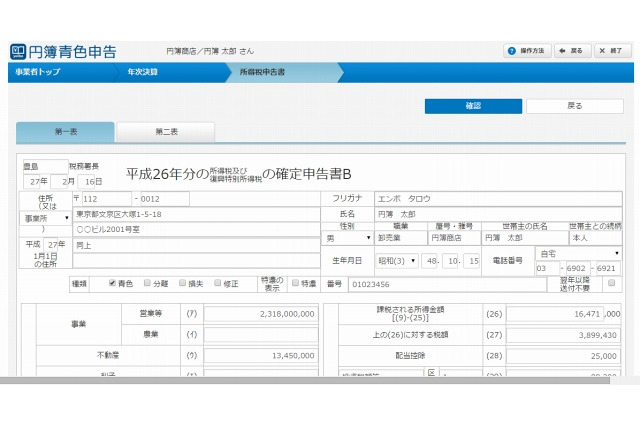Check the 損失 checkbox
This screenshot has width=640, height=426.
184,284
